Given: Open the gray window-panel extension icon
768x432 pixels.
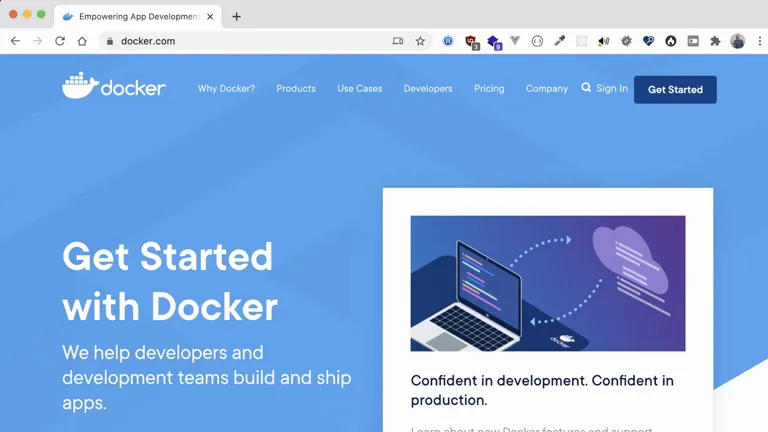Looking at the screenshot, I should click(x=693, y=41).
